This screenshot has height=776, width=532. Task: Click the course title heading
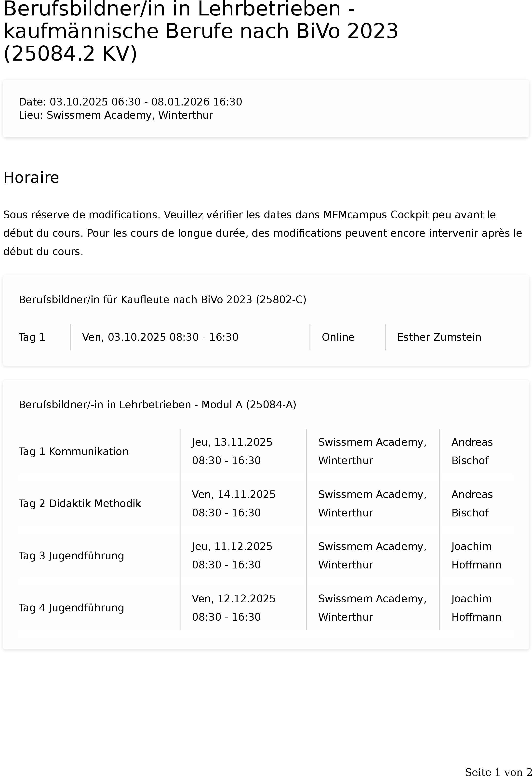coord(201,31)
